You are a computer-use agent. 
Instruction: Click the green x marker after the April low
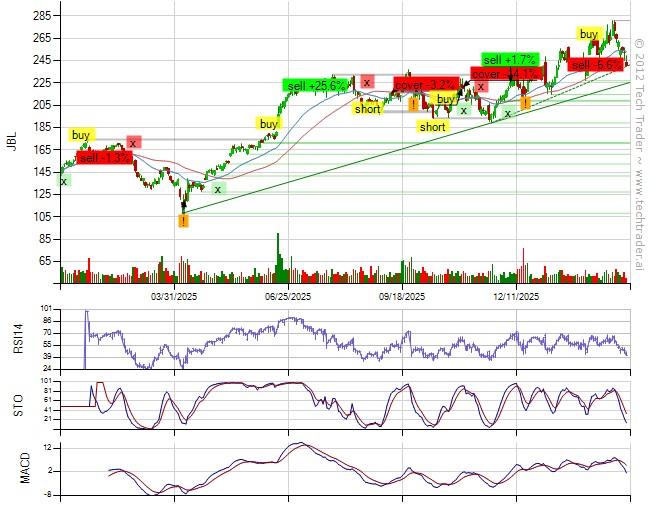click(218, 189)
